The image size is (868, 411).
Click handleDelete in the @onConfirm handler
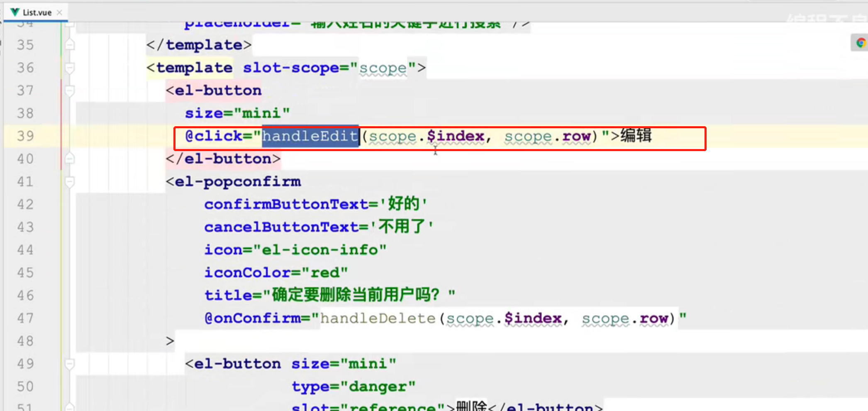pyautogui.click(x=378, y=318)
